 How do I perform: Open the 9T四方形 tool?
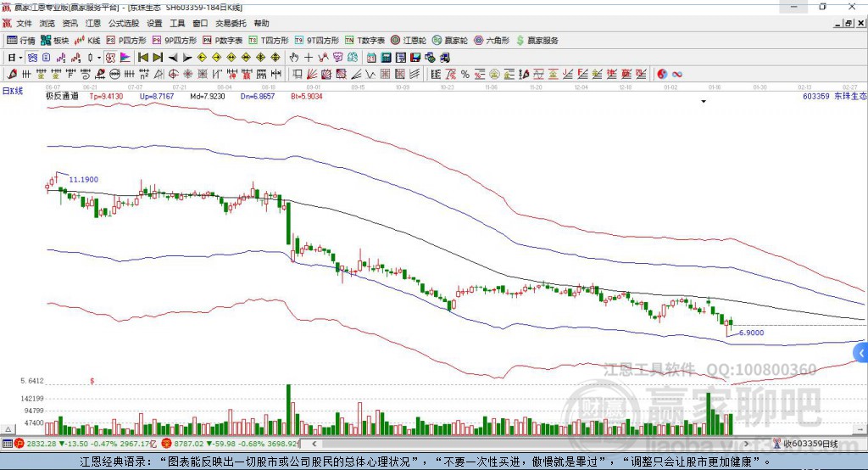click(x=317, y=41)
